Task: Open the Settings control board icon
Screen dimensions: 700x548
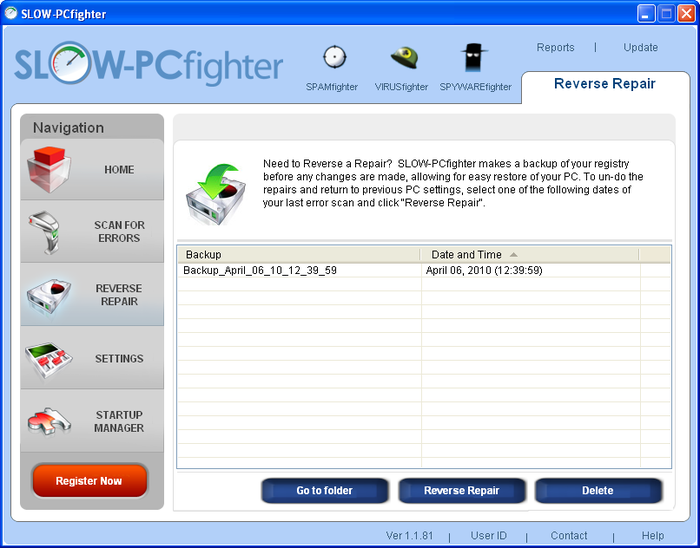Action: point(50,357)
